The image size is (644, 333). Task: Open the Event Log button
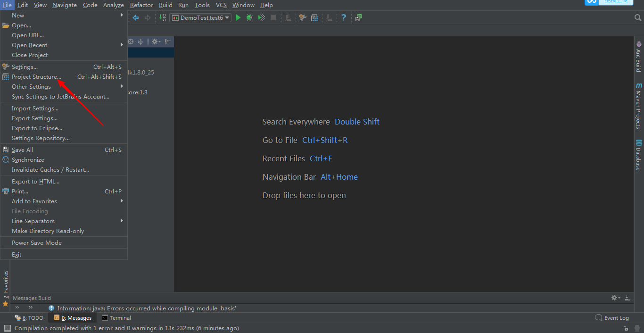tap(612, 318)
